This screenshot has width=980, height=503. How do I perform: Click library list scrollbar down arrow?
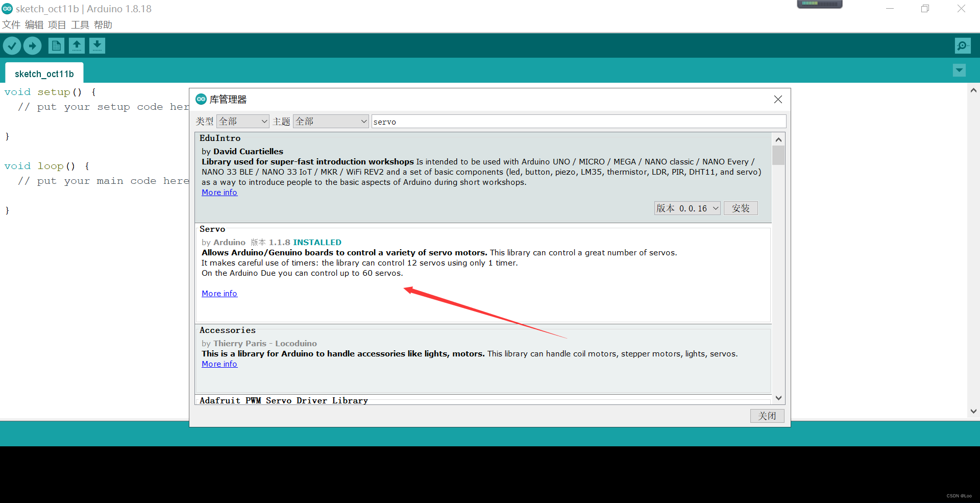(778, 398)
